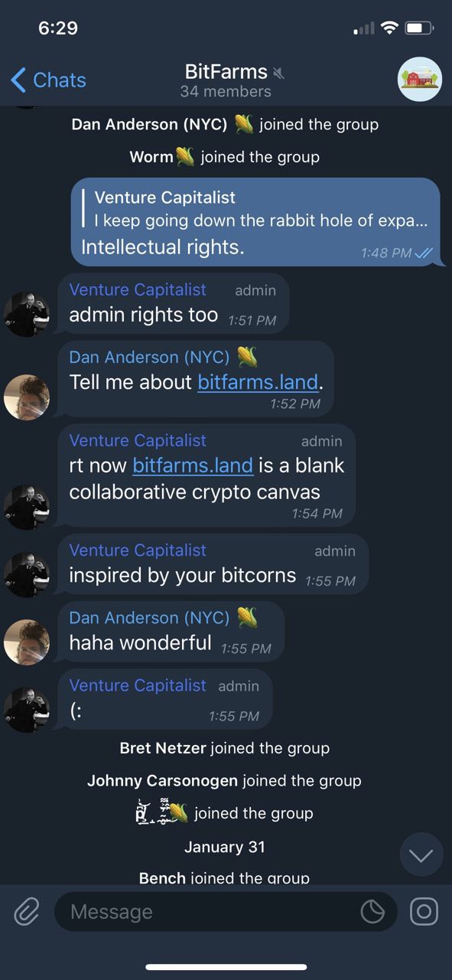452x980 pixels.
Task: Open Johnny Carsonogen's profile from join notice
Action: coord(163,781)
